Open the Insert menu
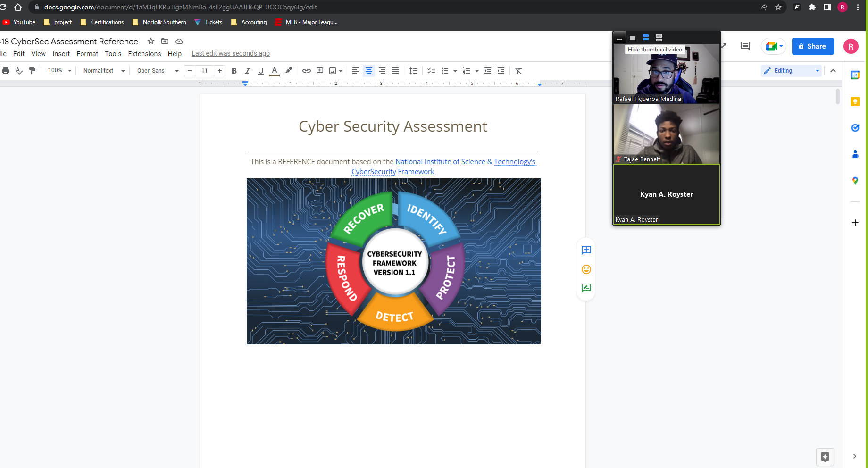868x468 pixels. point(61,54)
